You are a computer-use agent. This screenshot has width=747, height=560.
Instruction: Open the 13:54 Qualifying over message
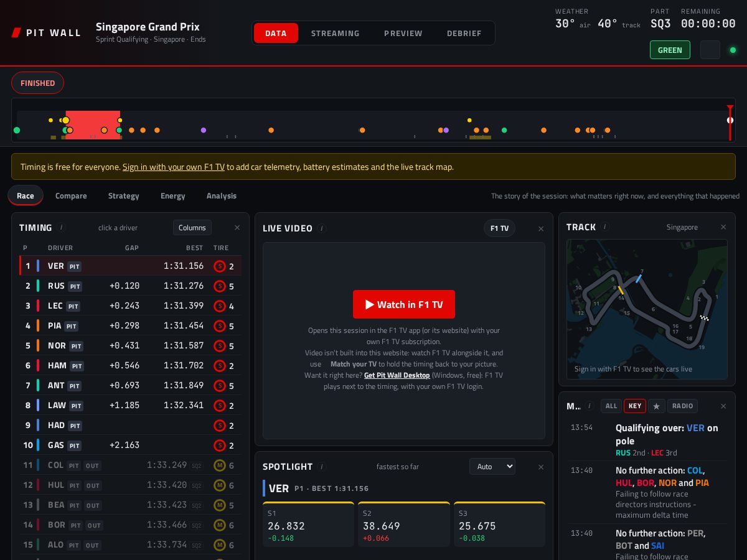coord(647,440)
